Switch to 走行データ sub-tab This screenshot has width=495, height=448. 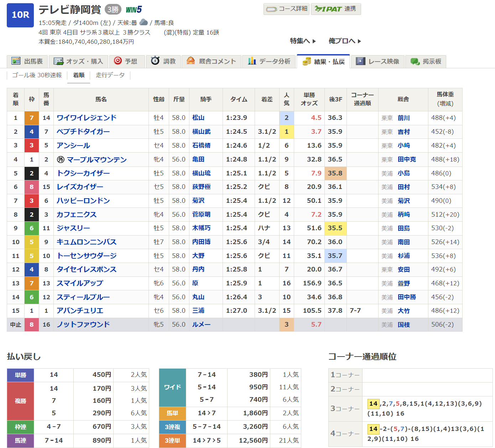[110, 75]
